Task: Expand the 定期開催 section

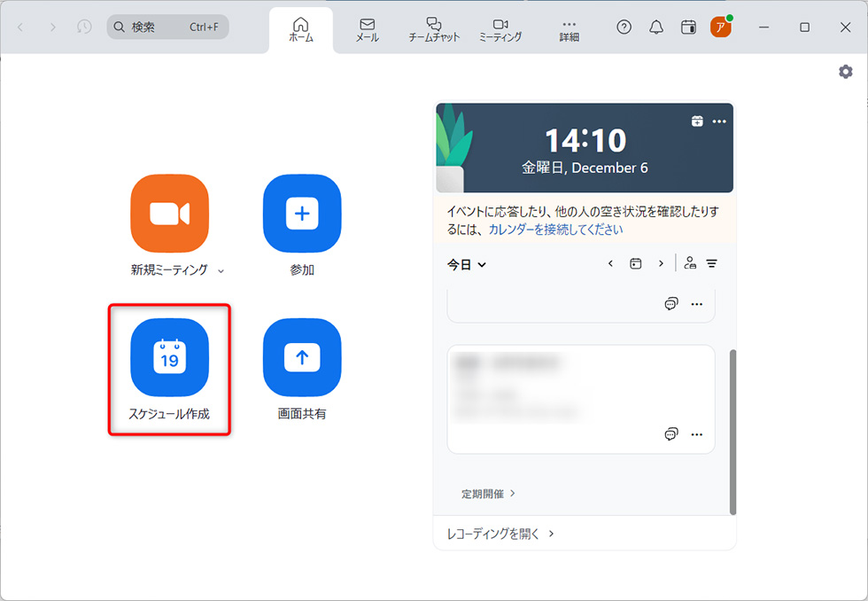Action: click(x=488, y=494)
